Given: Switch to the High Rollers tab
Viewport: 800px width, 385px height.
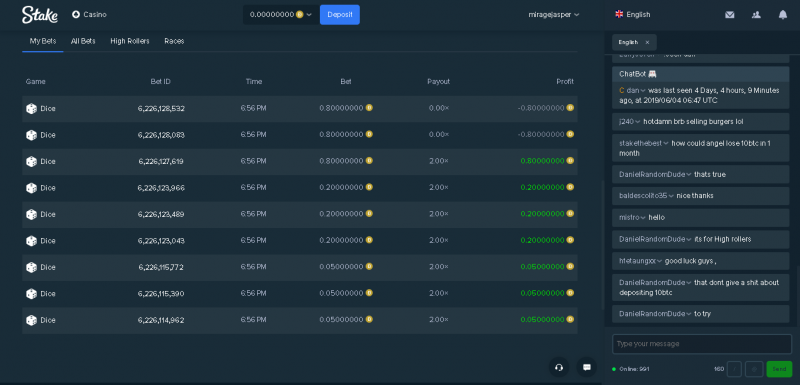Looking at the screenshot, I should [x=130, y=41].
